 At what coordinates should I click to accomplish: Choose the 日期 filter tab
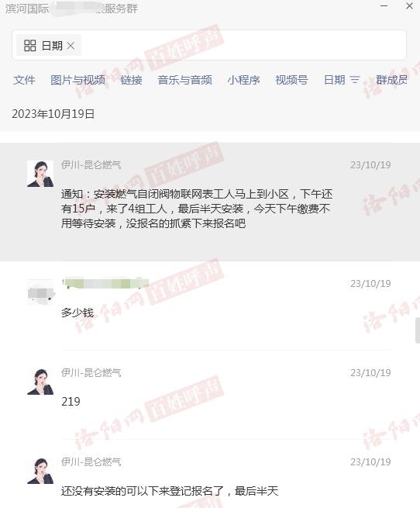tap(335, 80)
